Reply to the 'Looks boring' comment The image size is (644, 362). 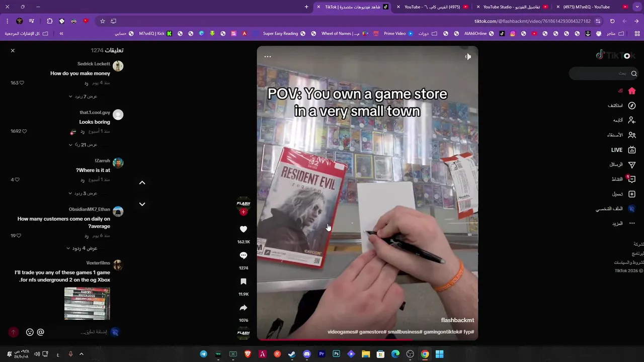coord(82,131)
